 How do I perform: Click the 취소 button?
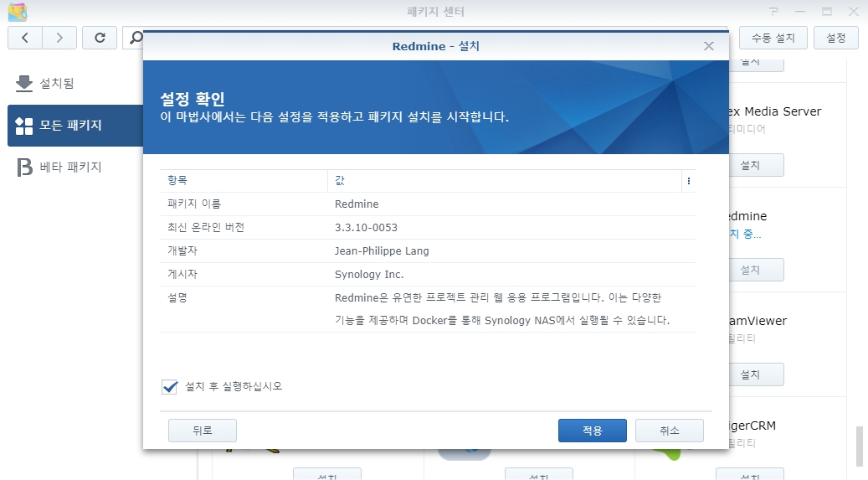[x=670, y=431]
